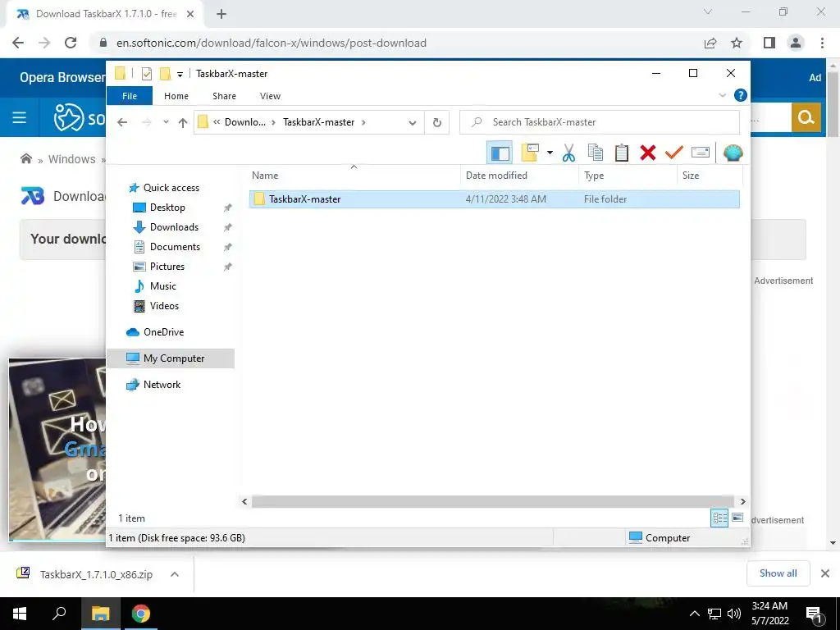This screenshot has width=840, height=630.
Task: Go back in Chrome browser
Action: coord(18,43)
